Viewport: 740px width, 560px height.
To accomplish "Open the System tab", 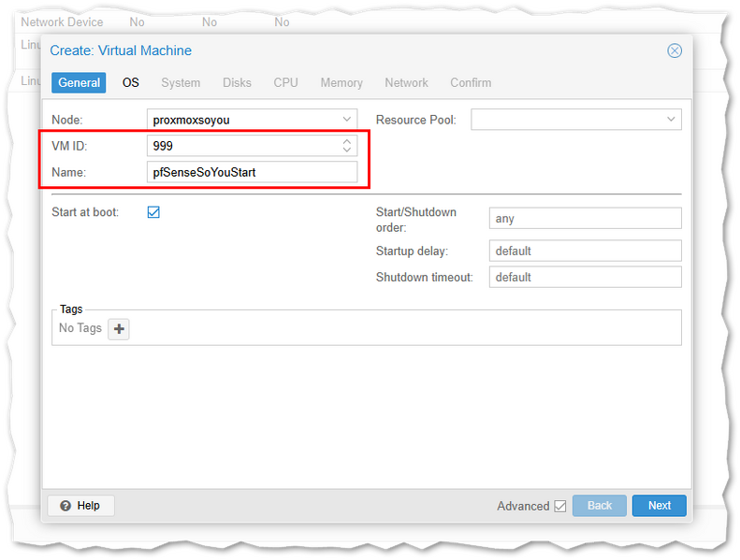I will click(x=181, y=82).
